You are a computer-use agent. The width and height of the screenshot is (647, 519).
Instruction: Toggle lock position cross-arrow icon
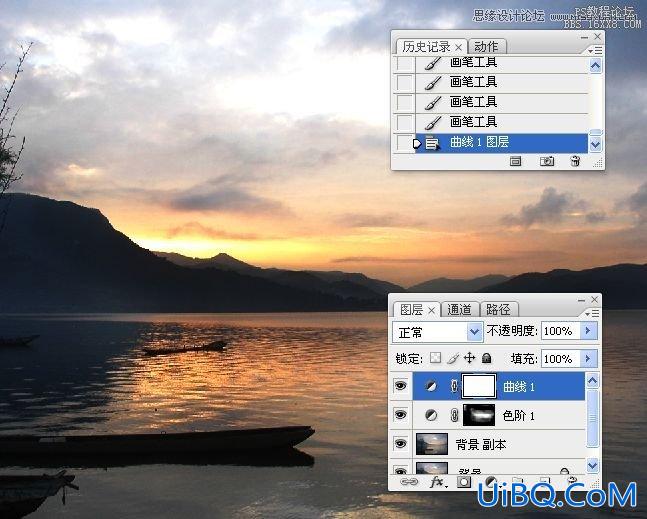point(469,358)
